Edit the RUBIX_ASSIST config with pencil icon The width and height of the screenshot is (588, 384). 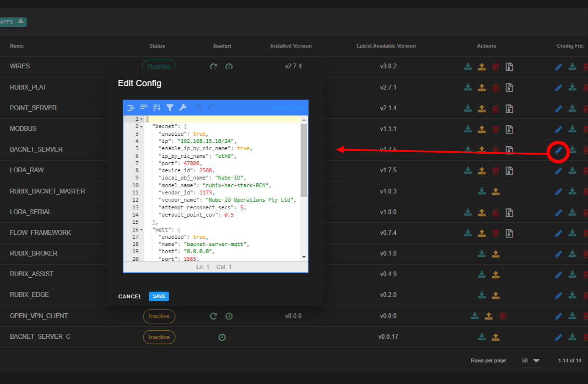558,274
